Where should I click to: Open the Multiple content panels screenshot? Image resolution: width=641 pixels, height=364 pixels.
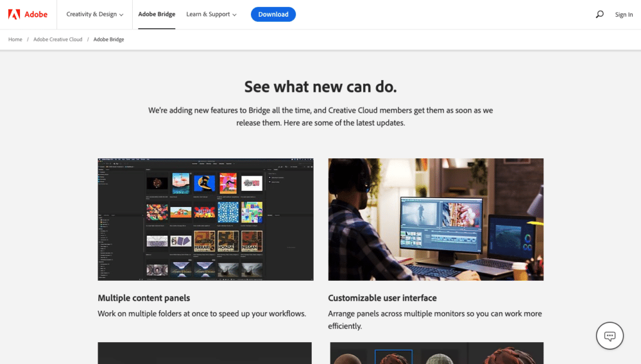tap(205, 220)
